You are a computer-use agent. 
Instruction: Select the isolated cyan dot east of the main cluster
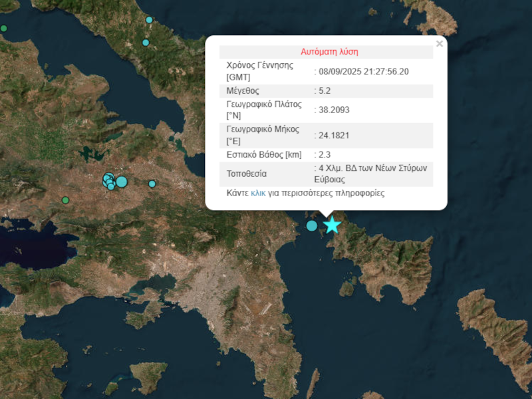pos(152,184)
